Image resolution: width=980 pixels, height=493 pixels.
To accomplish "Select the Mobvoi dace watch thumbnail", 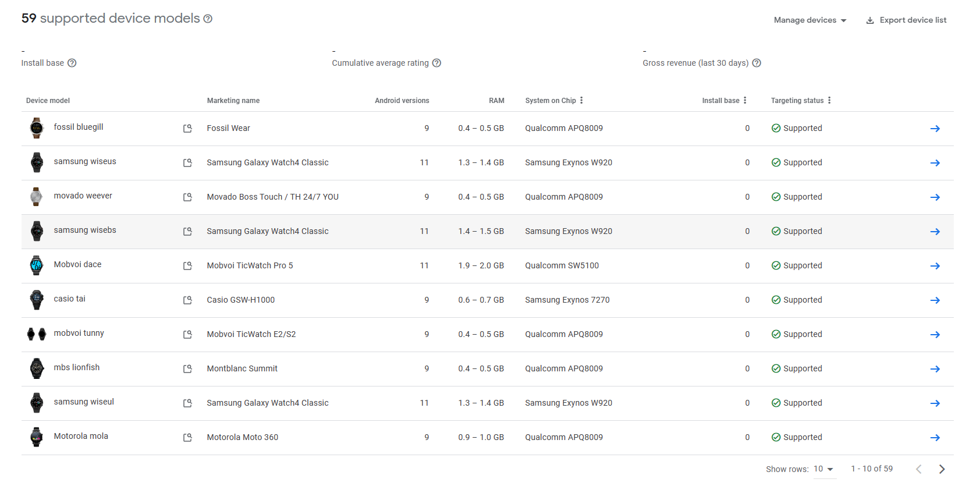I will coord(37,265).
